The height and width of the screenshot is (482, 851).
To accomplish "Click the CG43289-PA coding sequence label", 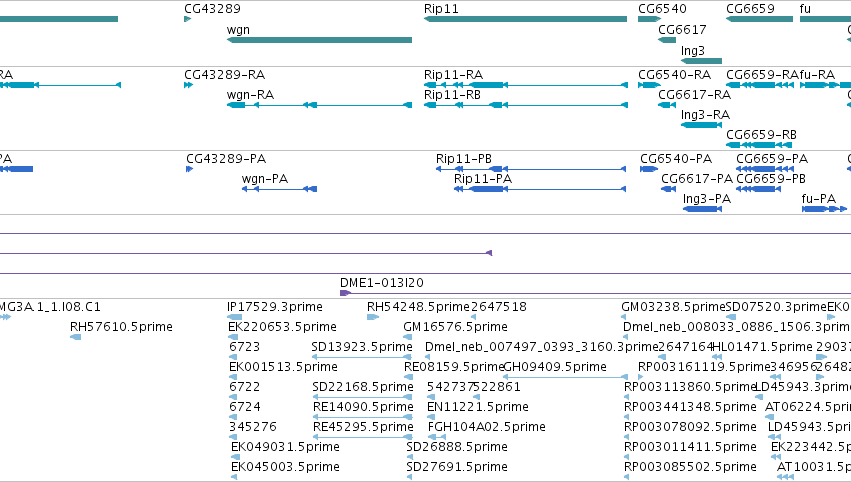I will (226, 159).
